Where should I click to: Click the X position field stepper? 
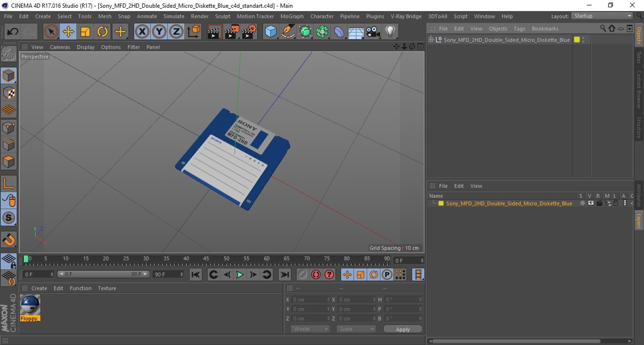pyautogui.click(x=328, y=299)
